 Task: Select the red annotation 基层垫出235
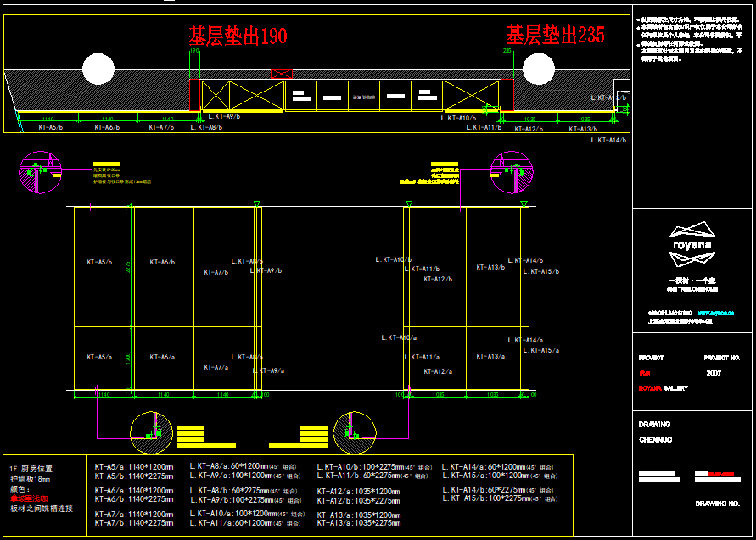[x=555, y=34]
